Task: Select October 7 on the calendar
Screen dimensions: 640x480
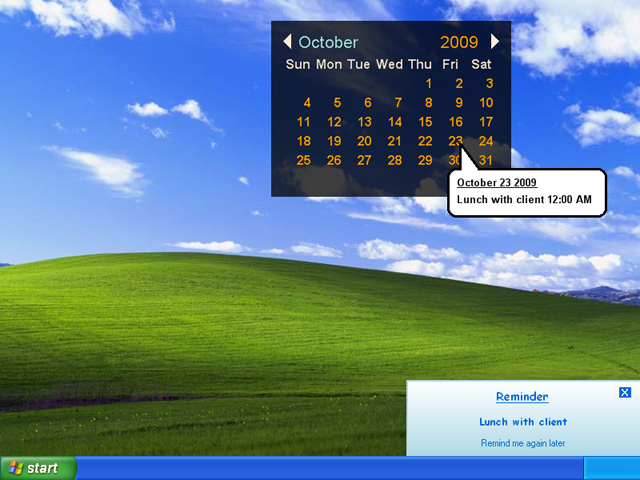Action: (x=398, y=103)
